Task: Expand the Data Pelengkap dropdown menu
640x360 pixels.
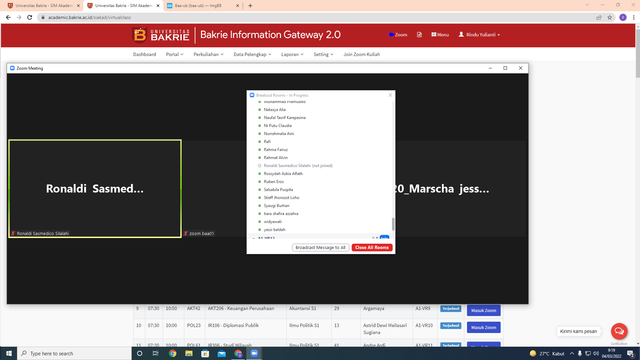Action: coord(252,54)
